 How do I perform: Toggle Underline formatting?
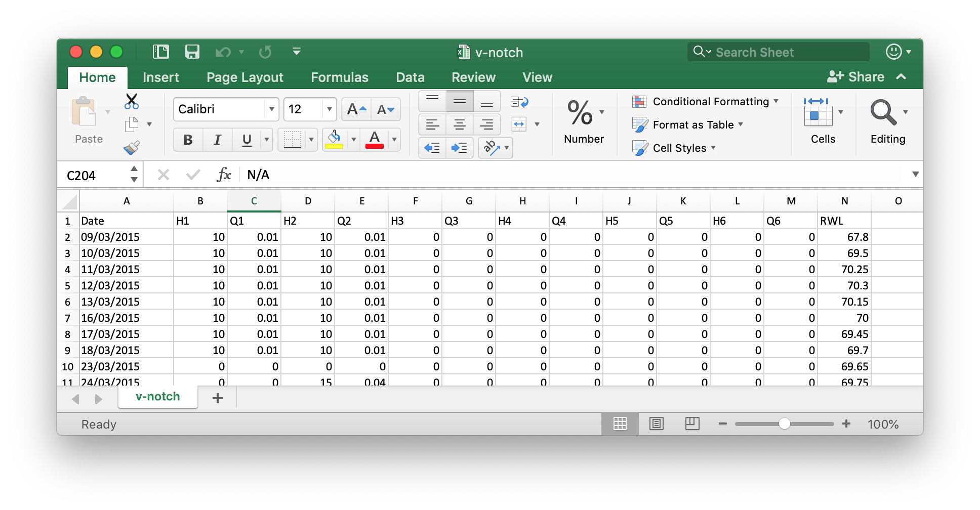pyautogui.click(x=247, y=140)
